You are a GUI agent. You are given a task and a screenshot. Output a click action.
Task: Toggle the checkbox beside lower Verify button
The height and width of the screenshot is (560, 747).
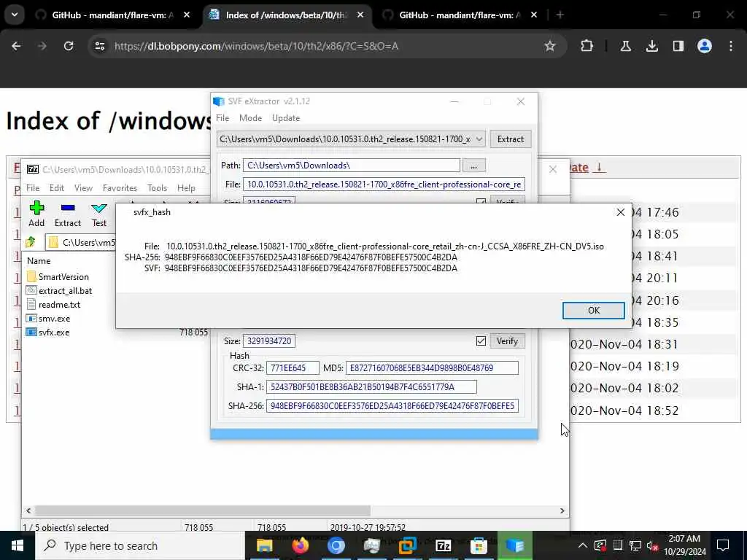(x=481, y=341)
